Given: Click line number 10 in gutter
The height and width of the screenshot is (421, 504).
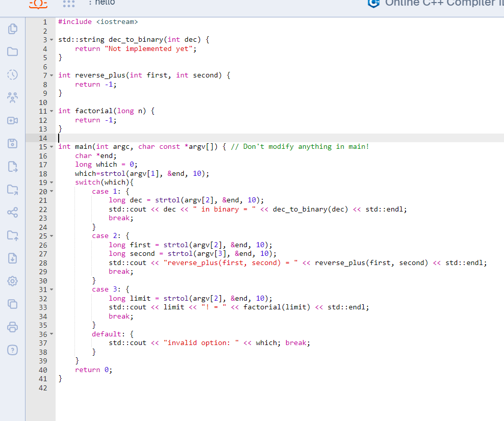Looking at the screenshot, I should click(43, 102).
